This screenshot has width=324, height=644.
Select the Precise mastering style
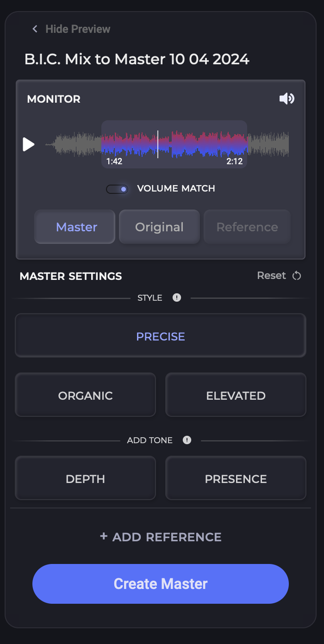coord(160,336)
